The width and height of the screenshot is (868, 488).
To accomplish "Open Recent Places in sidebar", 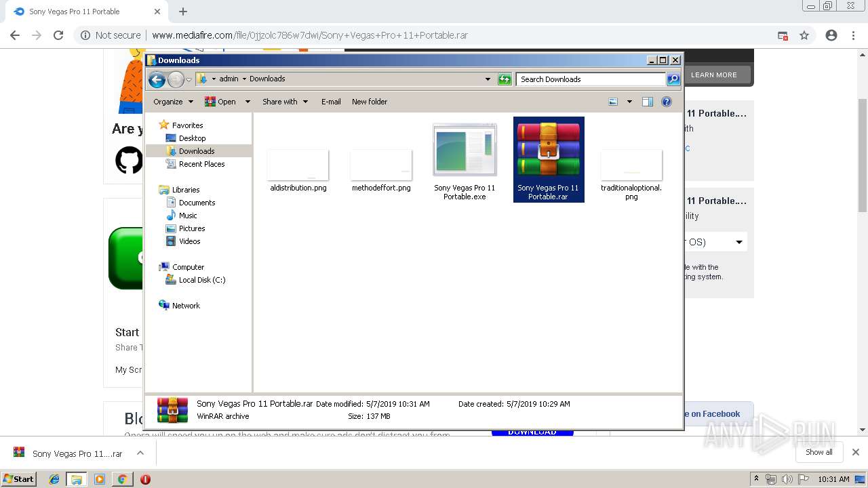I will [x=201, y=164].
